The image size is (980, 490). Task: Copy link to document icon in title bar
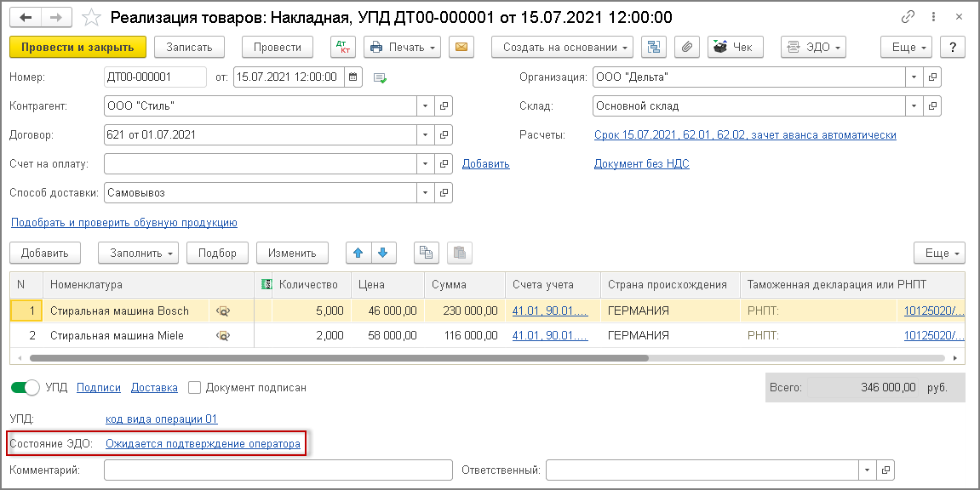pos(908,18)
